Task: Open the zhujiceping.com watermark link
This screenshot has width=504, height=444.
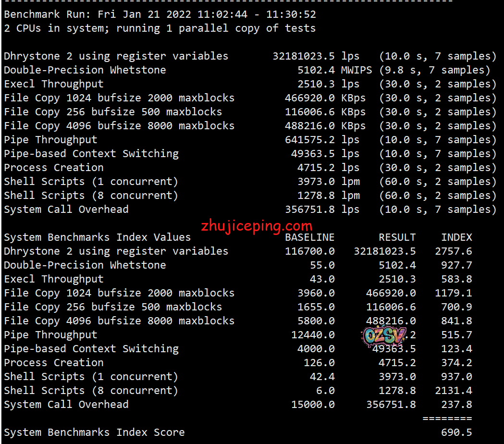Action: pyautogui.click(x=257, y=225)
